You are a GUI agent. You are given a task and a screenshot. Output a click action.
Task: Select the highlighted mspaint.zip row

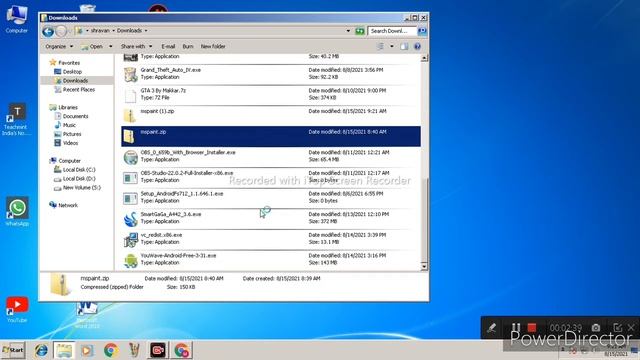[271, 136]
